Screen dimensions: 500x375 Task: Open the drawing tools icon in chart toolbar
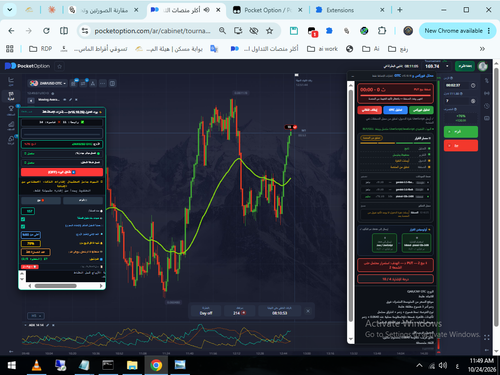93,83
